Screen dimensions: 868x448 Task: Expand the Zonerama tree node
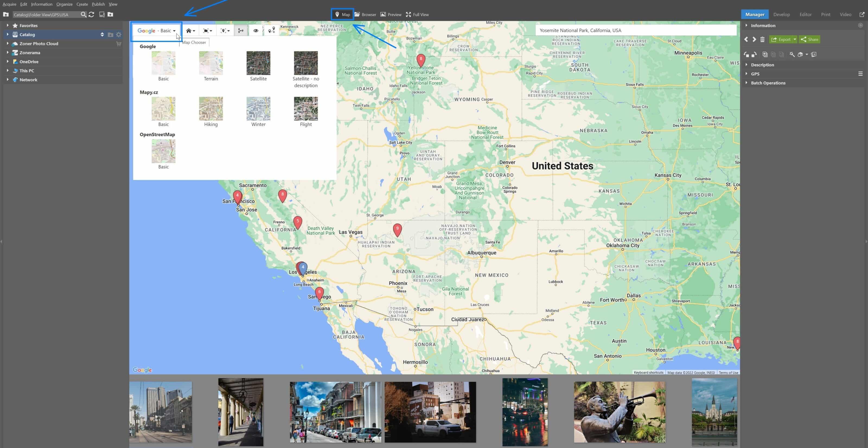coord(7,53)
